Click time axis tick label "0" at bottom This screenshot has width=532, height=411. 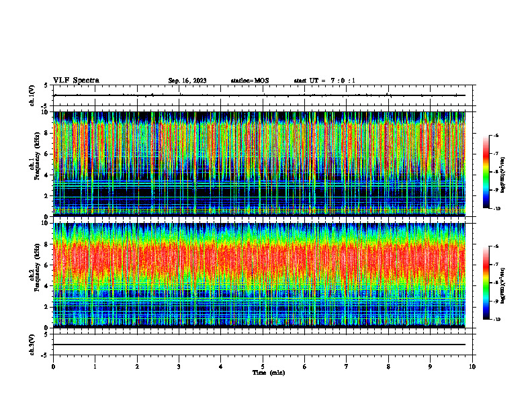[x=53, y=367]
